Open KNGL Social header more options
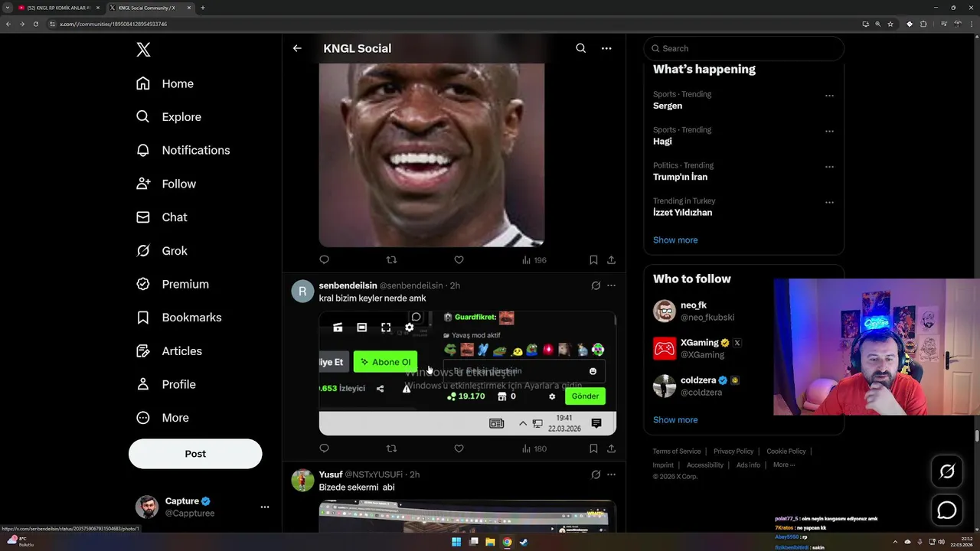 [x=606, y=48]
